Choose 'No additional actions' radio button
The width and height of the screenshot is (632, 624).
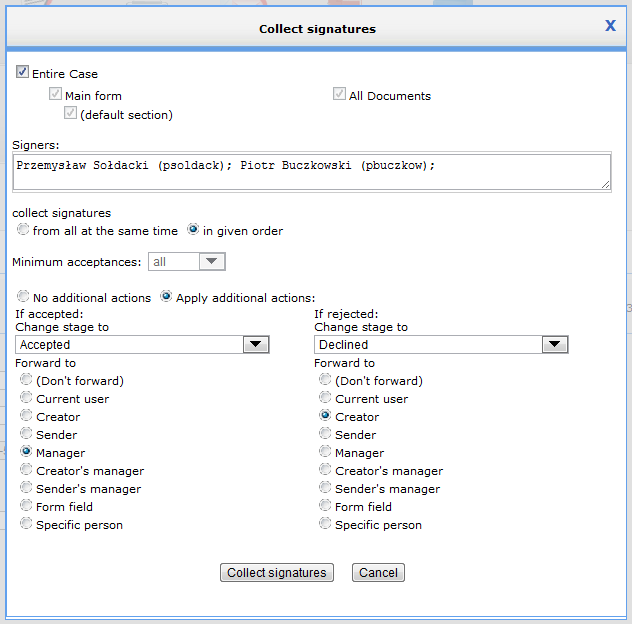[x=24, y=297]
